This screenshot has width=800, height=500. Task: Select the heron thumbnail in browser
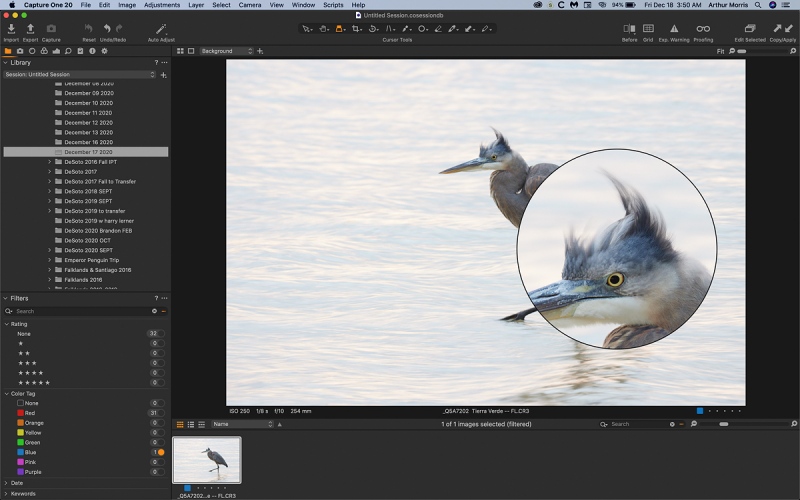click(207, 460)
